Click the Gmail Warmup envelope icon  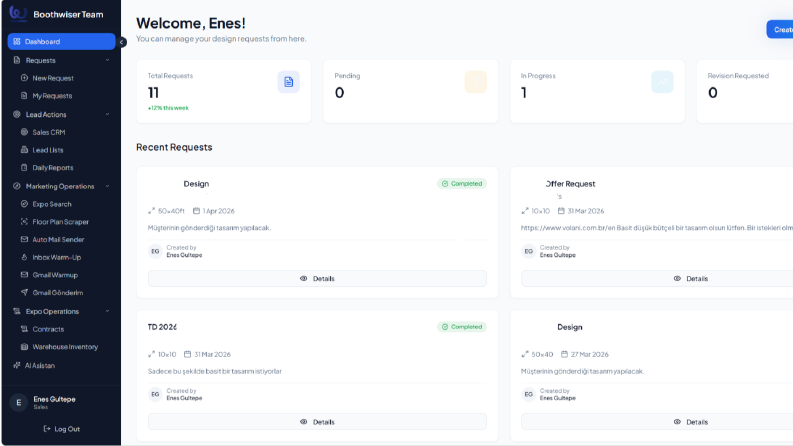coord(24,275)
